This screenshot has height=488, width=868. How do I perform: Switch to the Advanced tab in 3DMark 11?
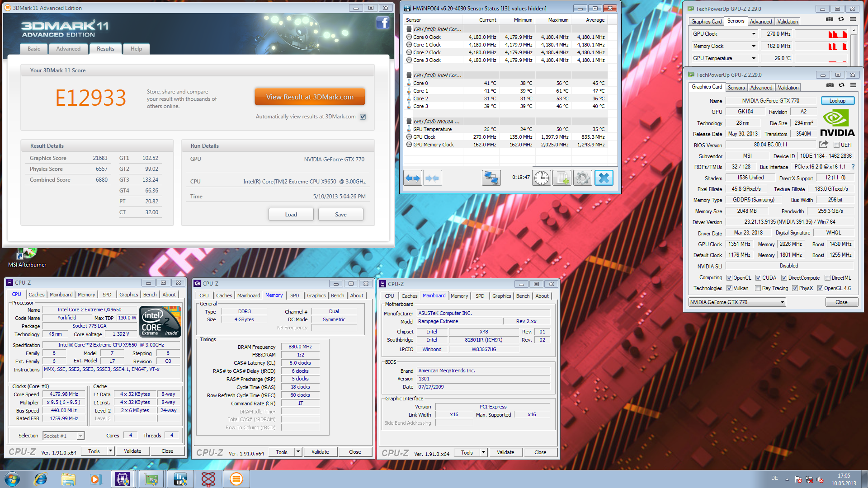(68, 49)
